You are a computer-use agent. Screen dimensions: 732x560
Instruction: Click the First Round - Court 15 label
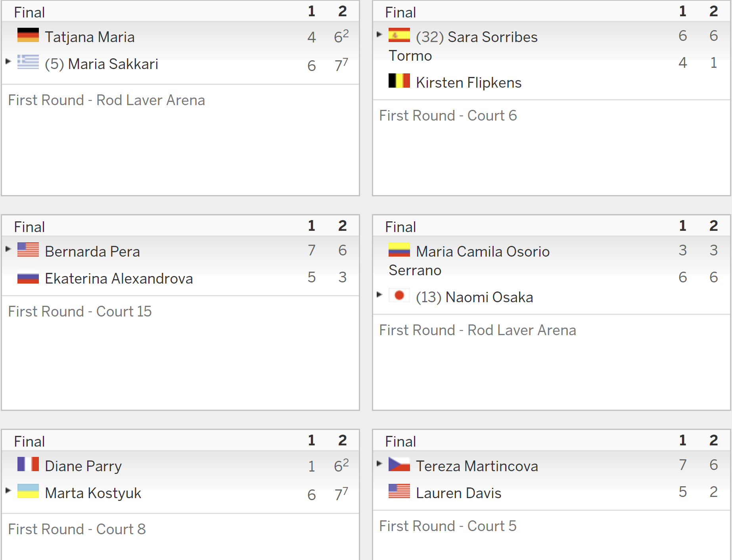click(80, 311)
